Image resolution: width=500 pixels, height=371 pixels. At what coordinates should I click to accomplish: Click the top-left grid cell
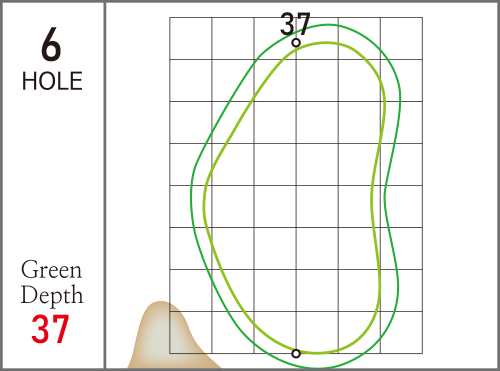pos(191,38)
